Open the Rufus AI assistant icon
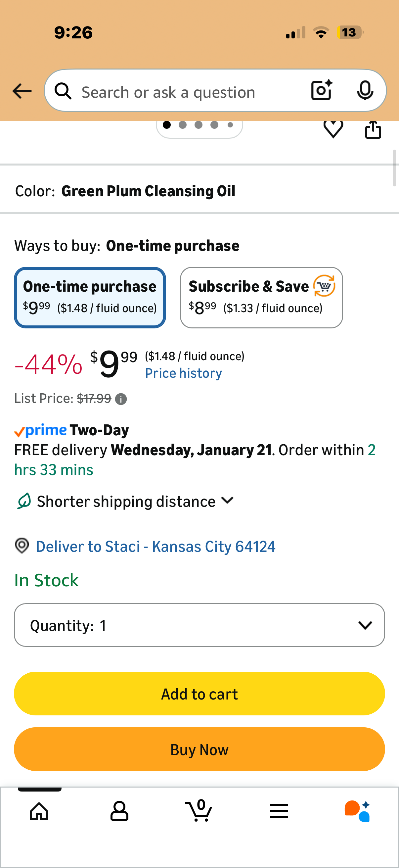 click(357, 811)
